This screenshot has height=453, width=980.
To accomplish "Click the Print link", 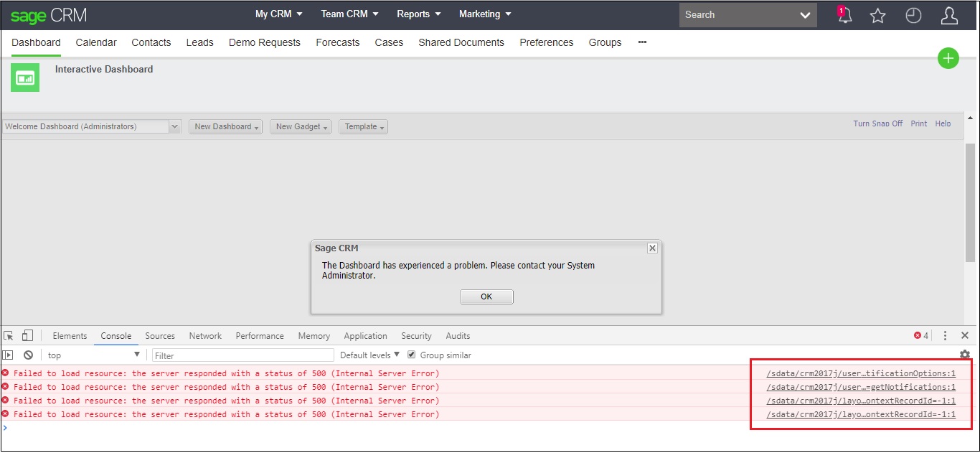I will coord(919,123).
